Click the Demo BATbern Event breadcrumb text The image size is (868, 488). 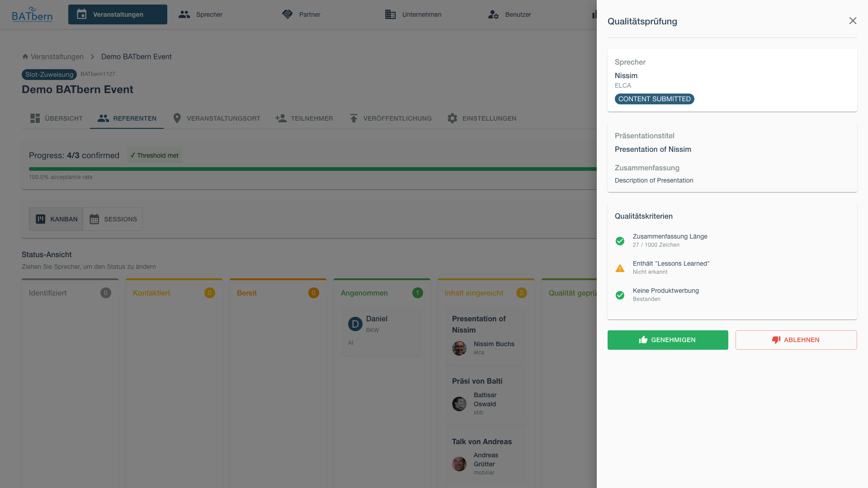[137, 56]
